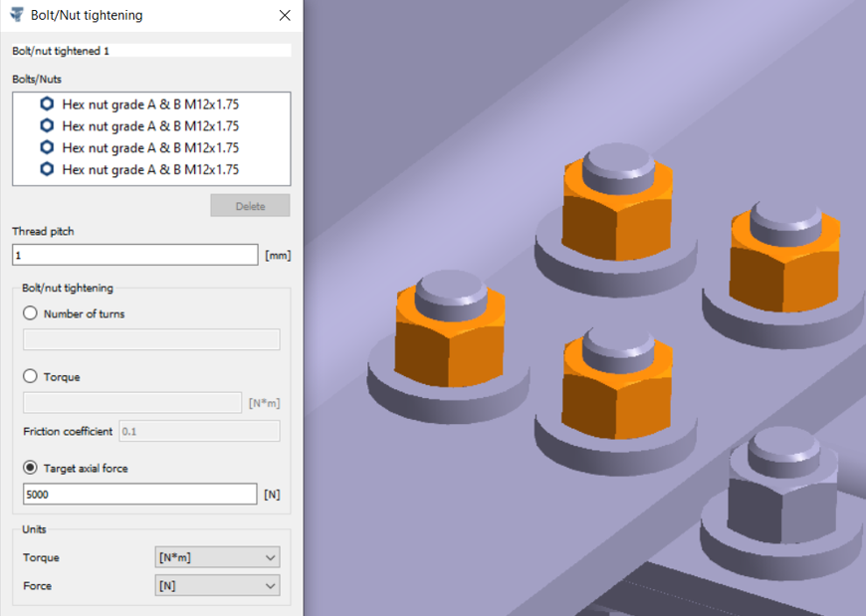This screenshot has width=866, height=616.
Task: Click the hex nut icon of the second list entry
Action: [47, 126]
